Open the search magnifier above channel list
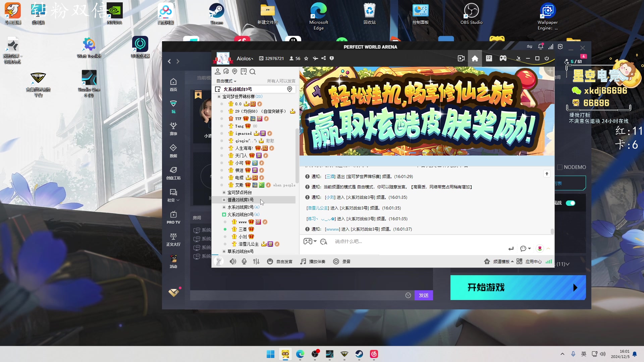Image resolution: width=644 pixels, height=362 pixels. coord(253,71)
